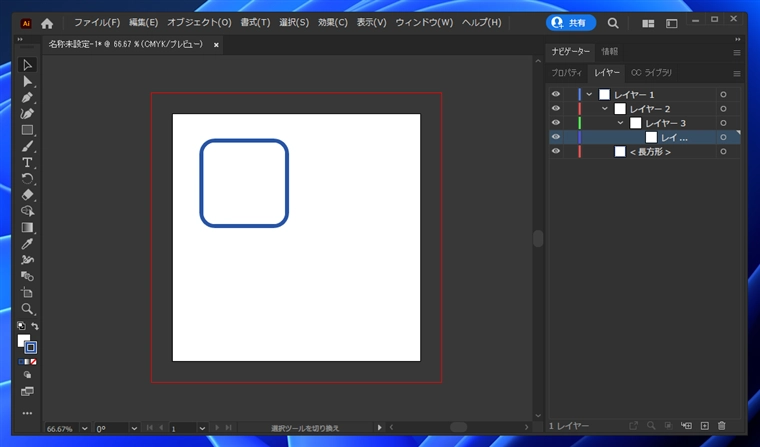The height and width of the screenshot is (447, 760).
Task: Click target circle for レイヤー 2
Action: (723, 109)
